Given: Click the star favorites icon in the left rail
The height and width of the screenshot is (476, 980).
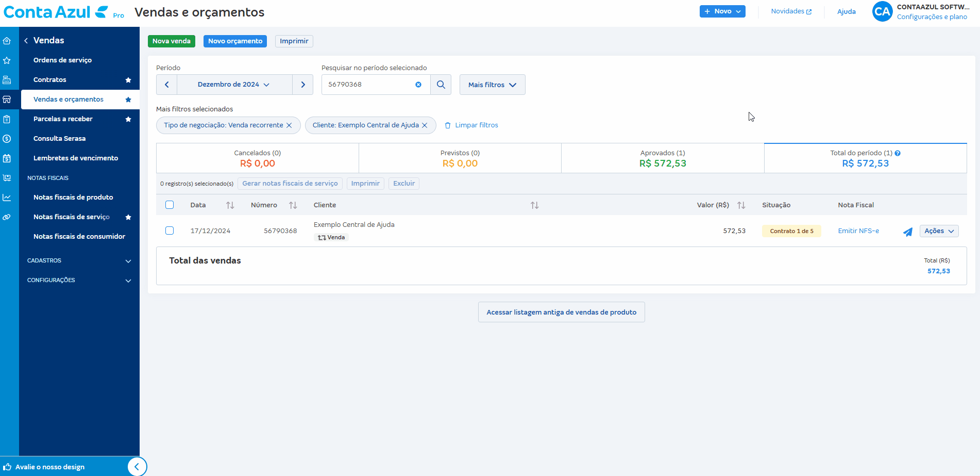Looking at the screenshot, I should tap(7, 60).
